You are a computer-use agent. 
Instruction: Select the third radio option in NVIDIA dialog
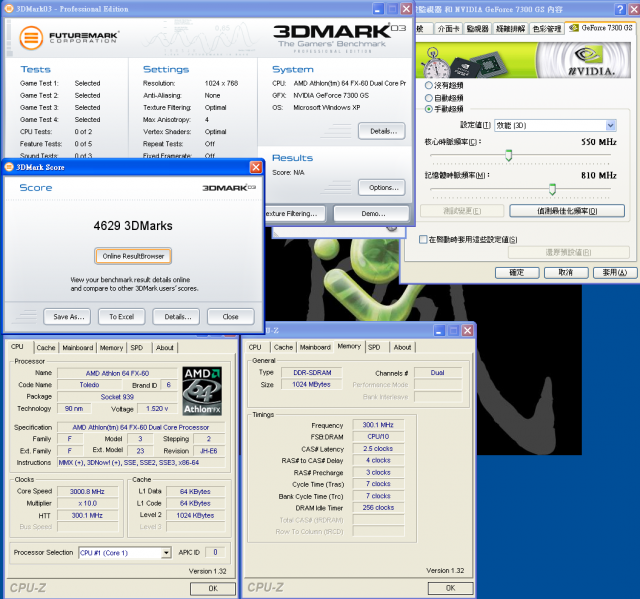(x=429, y=109)
